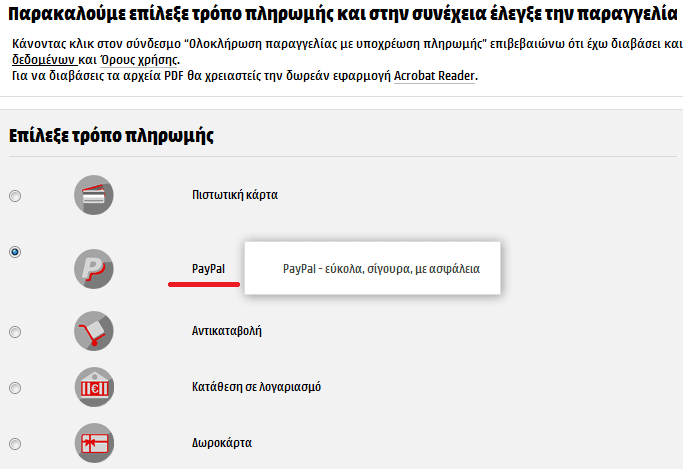The width and height of the screenshot is (683, 469).
Task: Click the Επίλεξε τρόπο πληρωμής heading
Action: tap(111, 135)
